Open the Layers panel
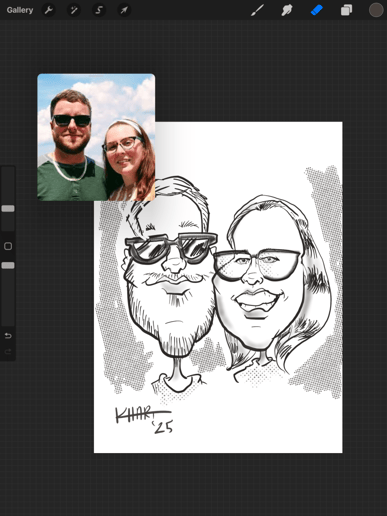Screen dimensions: 387x516 click(346, 10)
